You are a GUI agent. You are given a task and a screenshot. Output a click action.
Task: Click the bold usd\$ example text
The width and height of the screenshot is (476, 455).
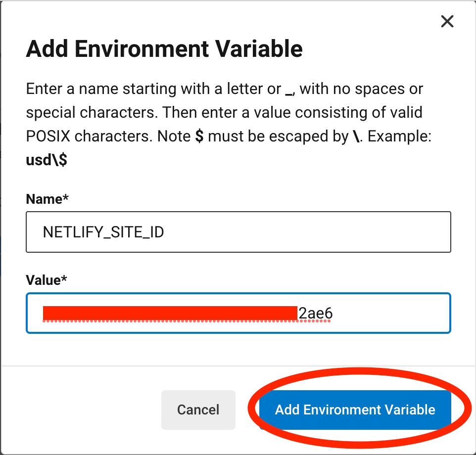click(x=47, y=161)
